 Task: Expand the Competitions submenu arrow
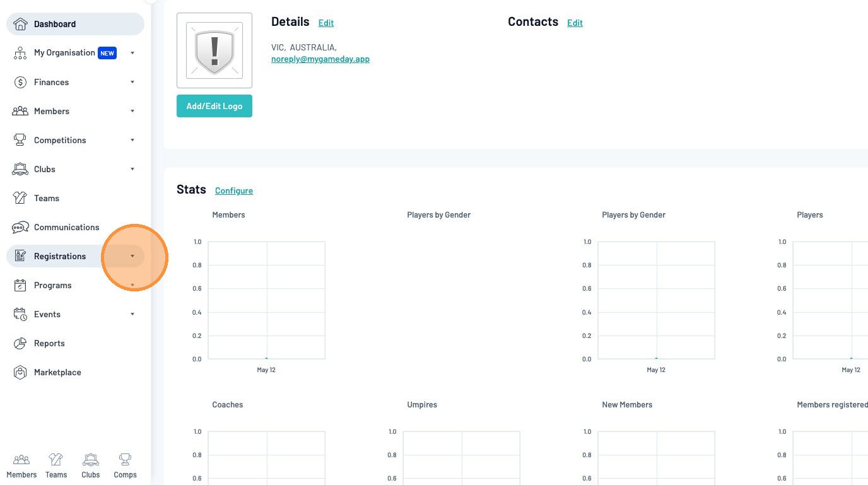pos(132,140)
